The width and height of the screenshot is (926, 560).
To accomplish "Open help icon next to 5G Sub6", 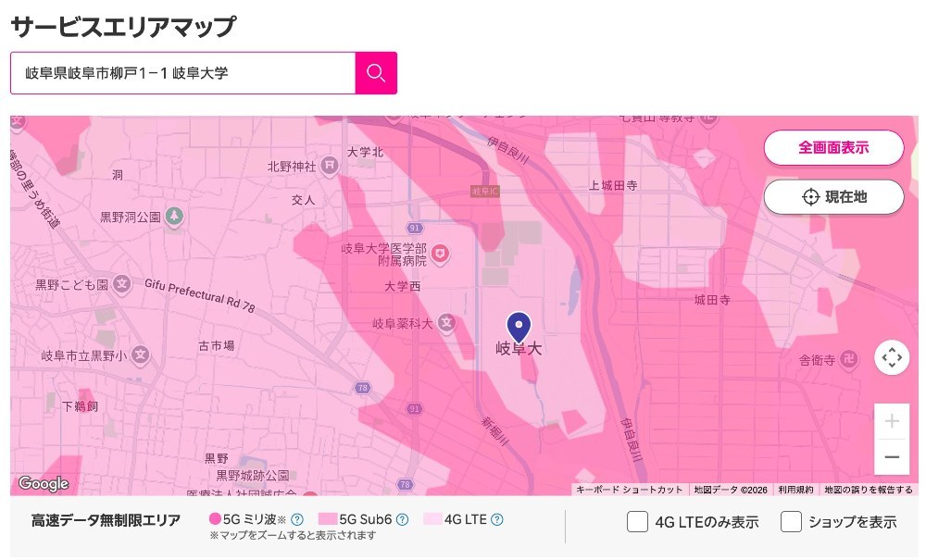I will coord(402,519).
